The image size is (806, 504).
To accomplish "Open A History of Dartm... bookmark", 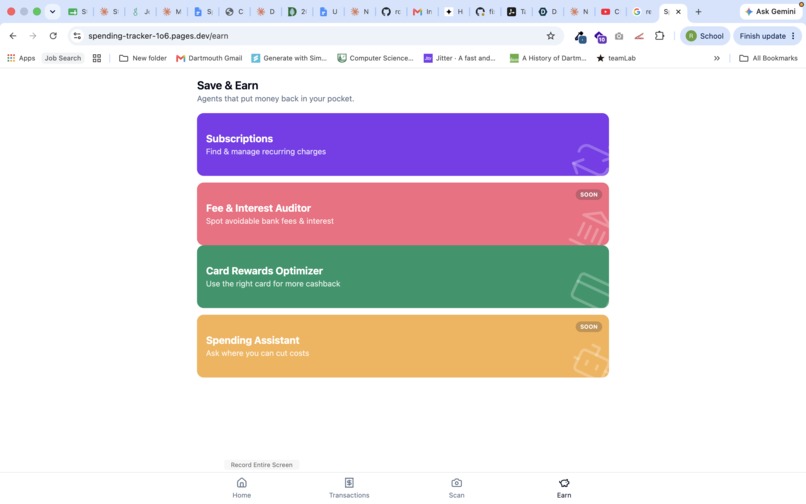I will pos(548,58).
